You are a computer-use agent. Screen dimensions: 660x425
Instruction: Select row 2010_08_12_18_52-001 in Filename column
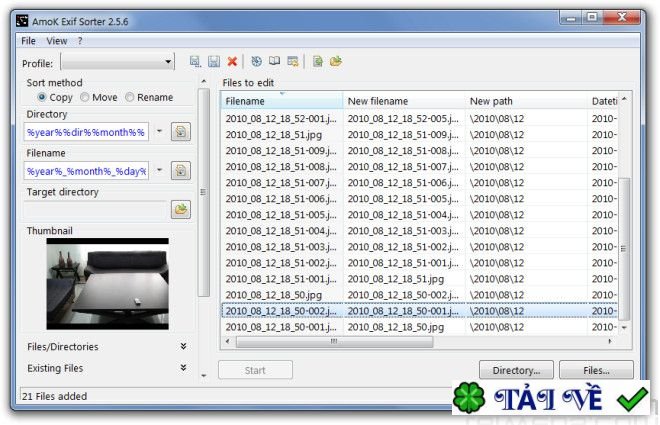(x=281, y=119)
